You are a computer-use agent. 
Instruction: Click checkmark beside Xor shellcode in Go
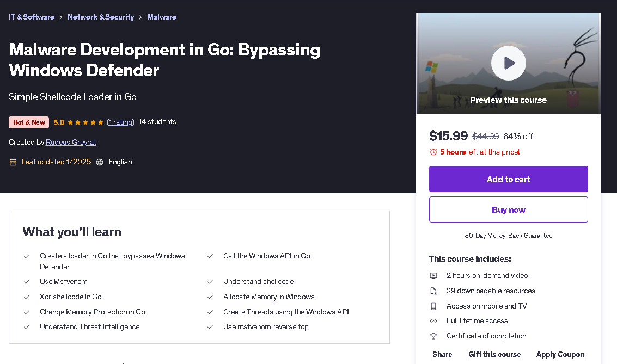pyautogui.click(x=27, y=297)
